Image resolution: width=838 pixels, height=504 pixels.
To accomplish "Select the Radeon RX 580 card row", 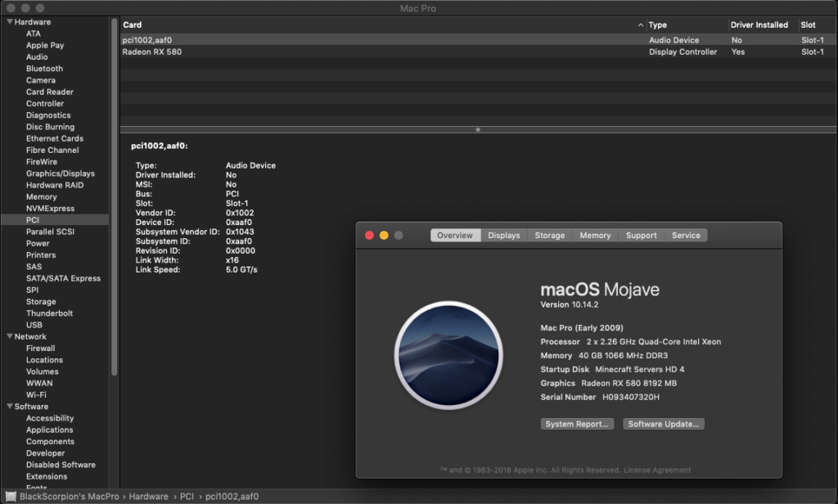I will (x=478, y=52).
